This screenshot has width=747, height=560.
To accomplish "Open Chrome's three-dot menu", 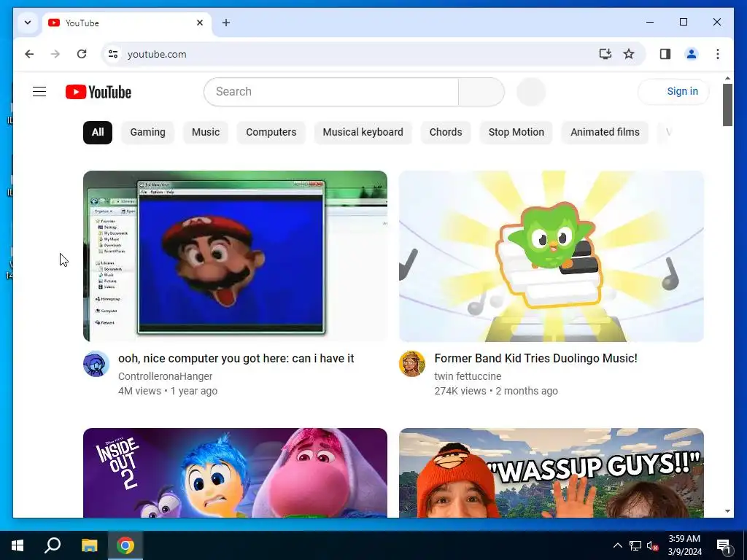I will pos(718,54).
